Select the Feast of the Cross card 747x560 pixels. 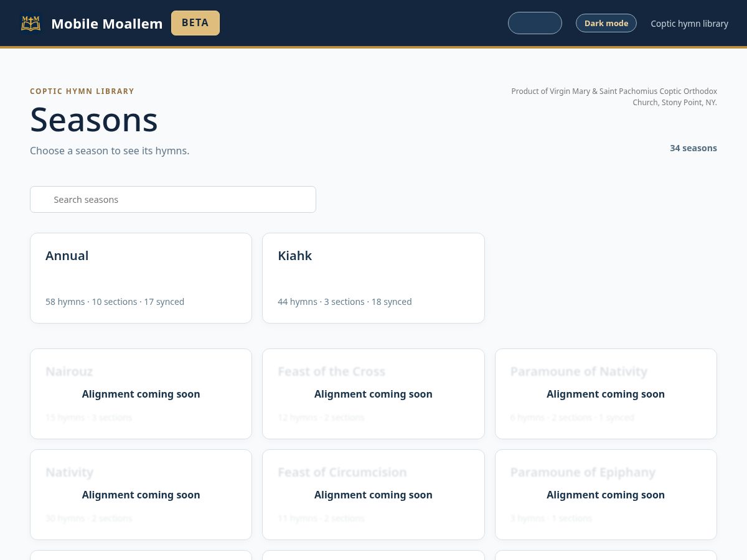tap(374, 394)
